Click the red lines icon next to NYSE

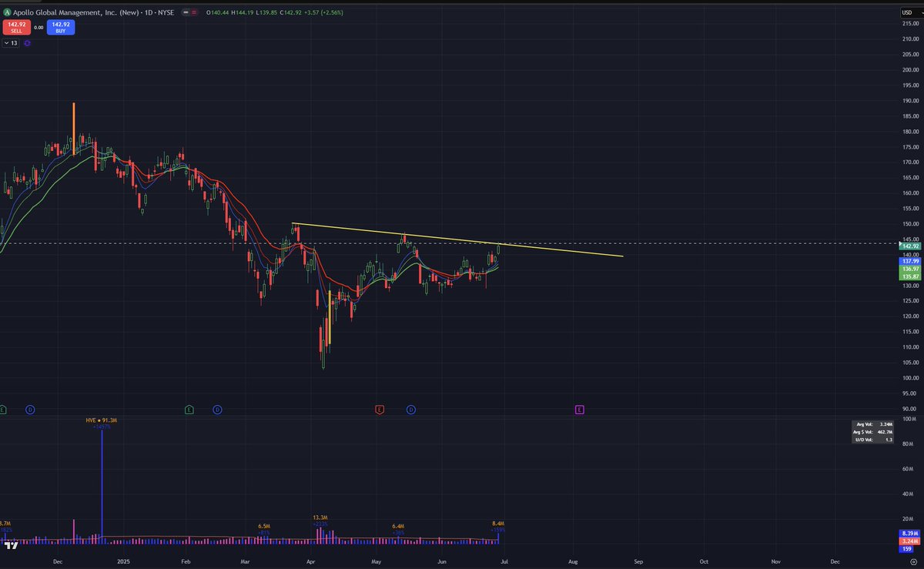point(193,12)
